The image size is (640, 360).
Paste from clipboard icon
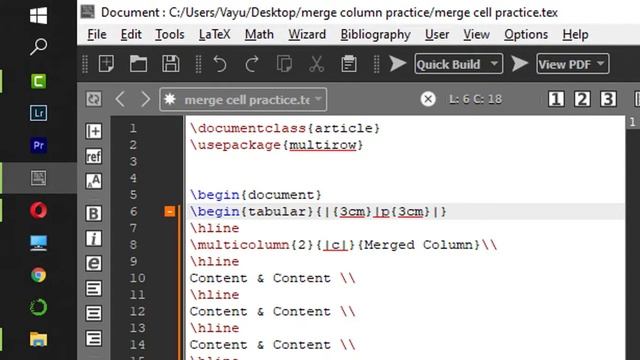click(x=349, y=64)
